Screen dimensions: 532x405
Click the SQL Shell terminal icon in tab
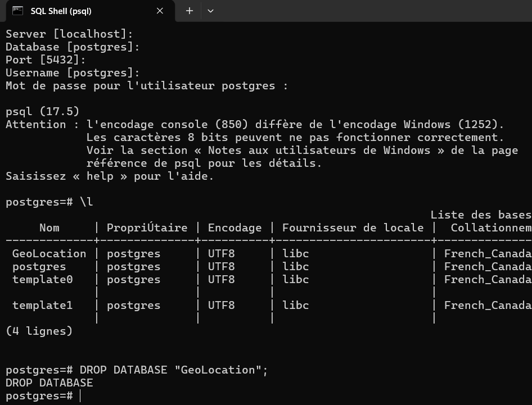tap(17, 11)
